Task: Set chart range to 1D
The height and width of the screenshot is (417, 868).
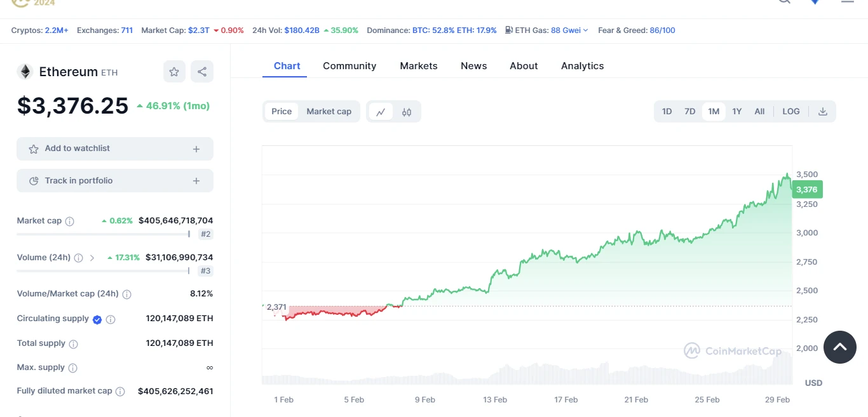Action: coord(667,112)
